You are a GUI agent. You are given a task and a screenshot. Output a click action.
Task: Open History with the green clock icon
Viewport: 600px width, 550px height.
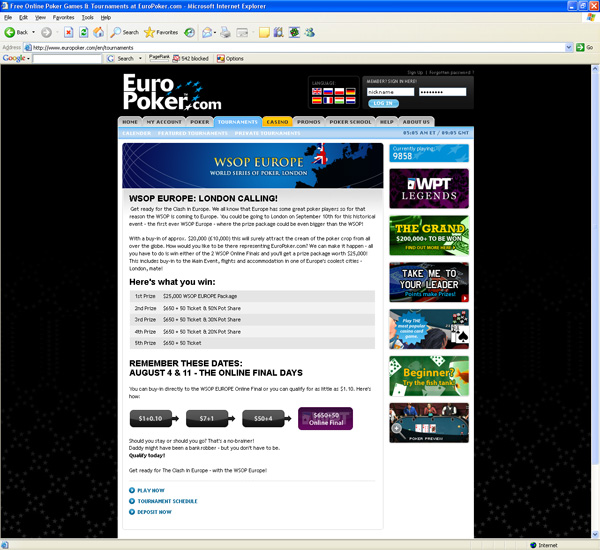coord(189,33)
